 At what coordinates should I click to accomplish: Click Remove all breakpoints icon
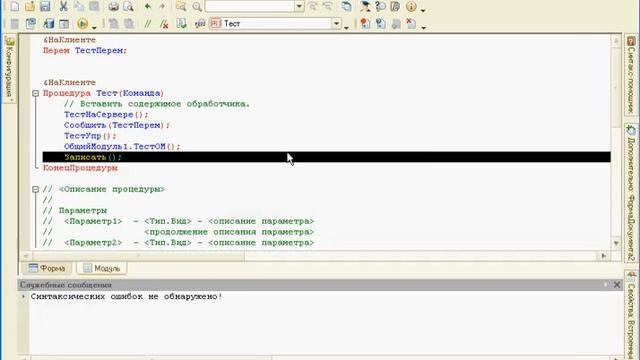pos(411,24)
